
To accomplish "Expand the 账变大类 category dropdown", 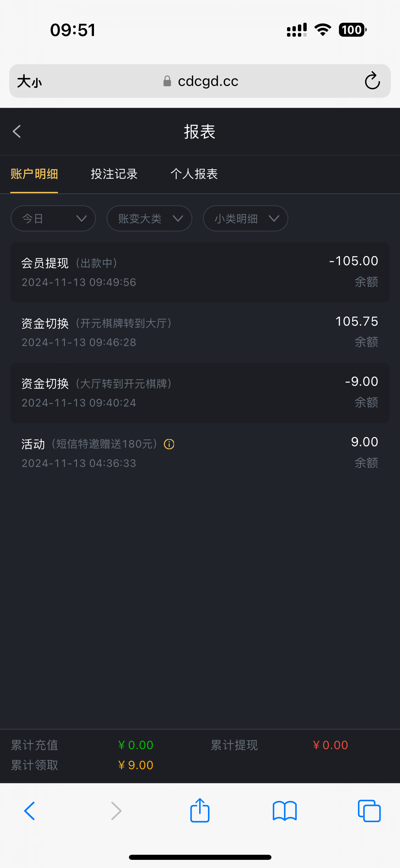I will tap(149, 218).
